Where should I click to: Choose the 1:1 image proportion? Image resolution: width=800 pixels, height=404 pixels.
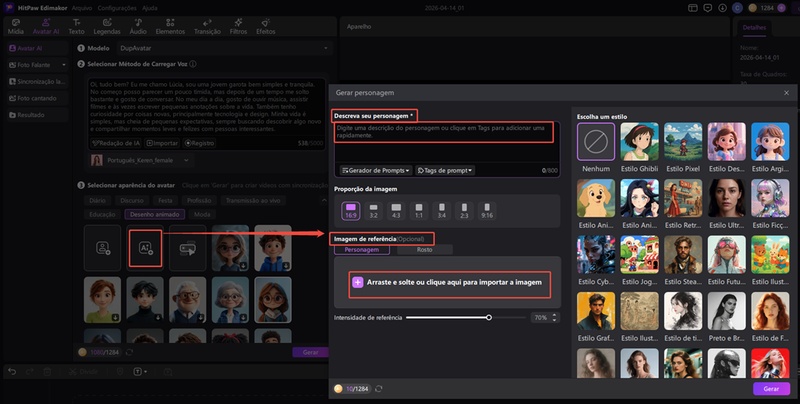tap(418, 210)
